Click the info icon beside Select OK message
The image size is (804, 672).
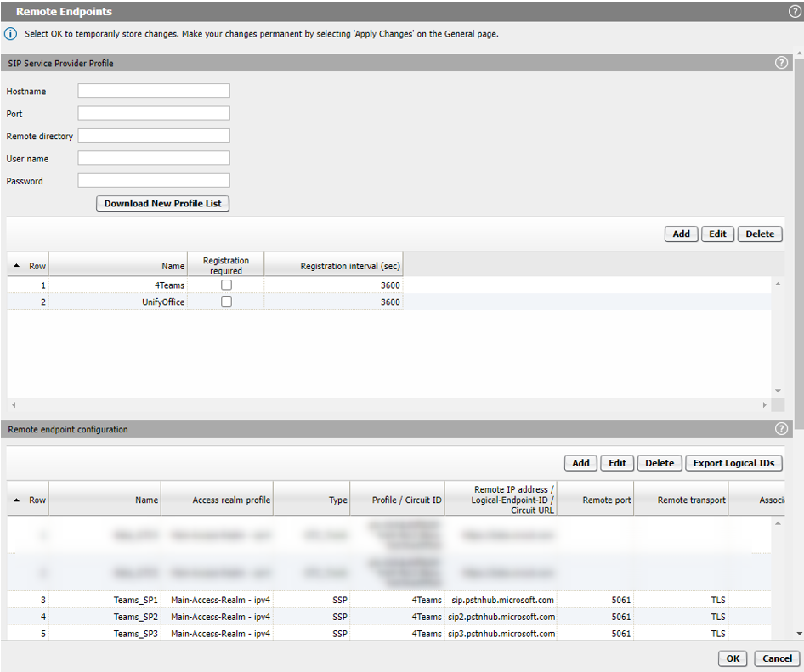point(10,34)
